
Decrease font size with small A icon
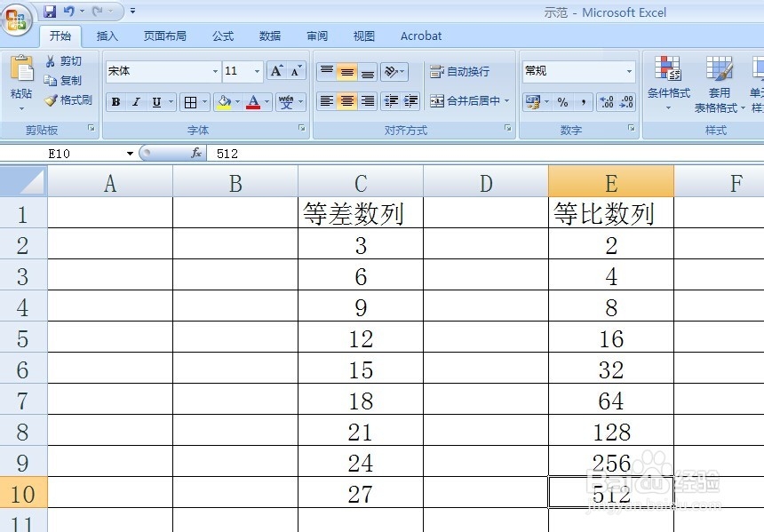(296, 71)
